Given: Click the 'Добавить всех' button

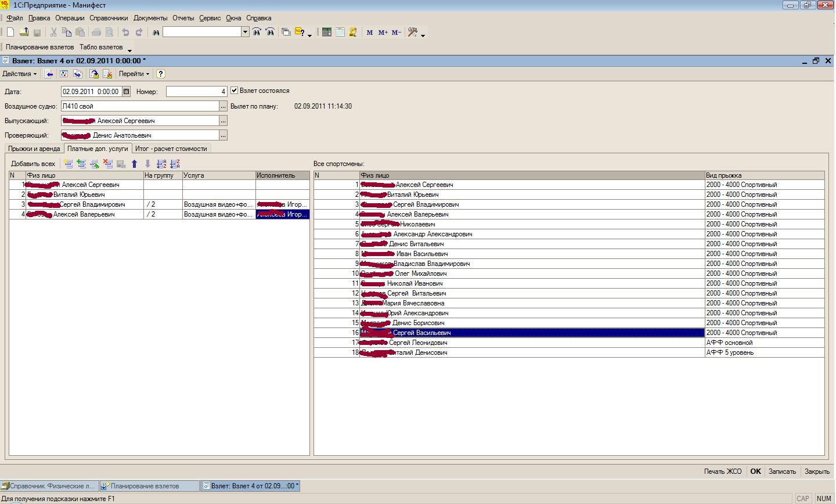Looking at the screenshot, I should tap(33, 164).
